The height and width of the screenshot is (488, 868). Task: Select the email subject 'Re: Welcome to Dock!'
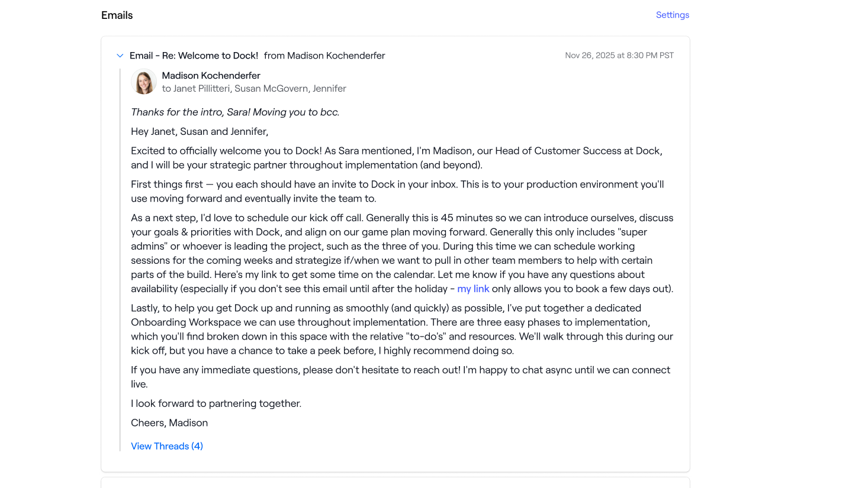[x=194, y=56]
